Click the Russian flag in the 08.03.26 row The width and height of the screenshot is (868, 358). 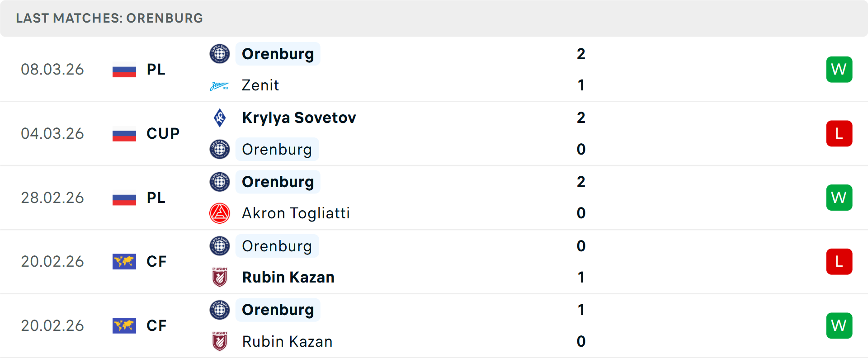[x=124, y=70]
